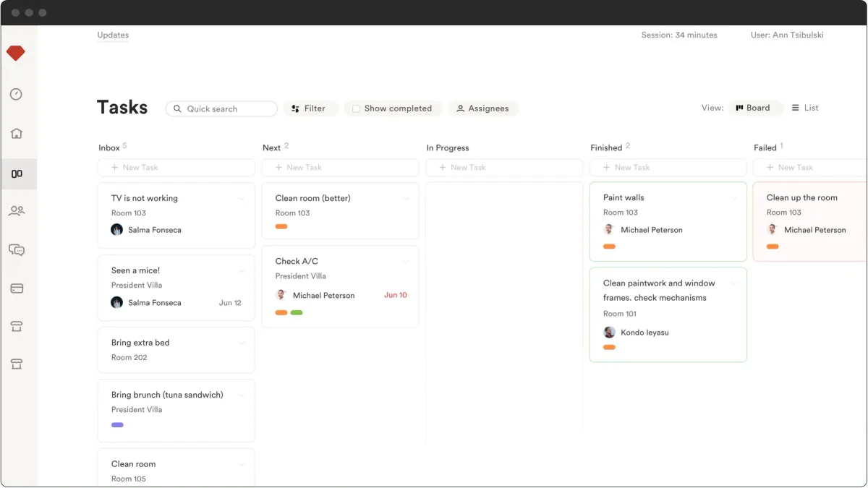Open the Updates link at the top
The height and width of the screenshot is (488, 868).
tap(113, 35)
